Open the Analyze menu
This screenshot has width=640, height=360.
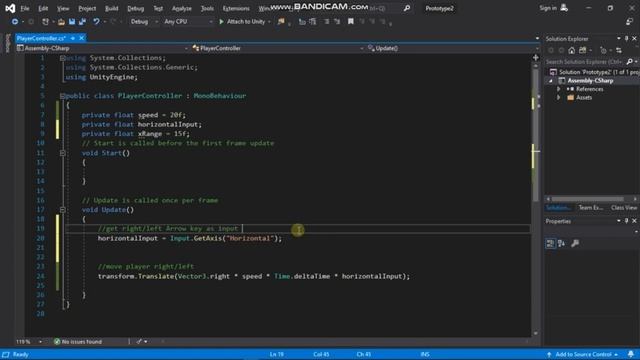tap(182, 8)
